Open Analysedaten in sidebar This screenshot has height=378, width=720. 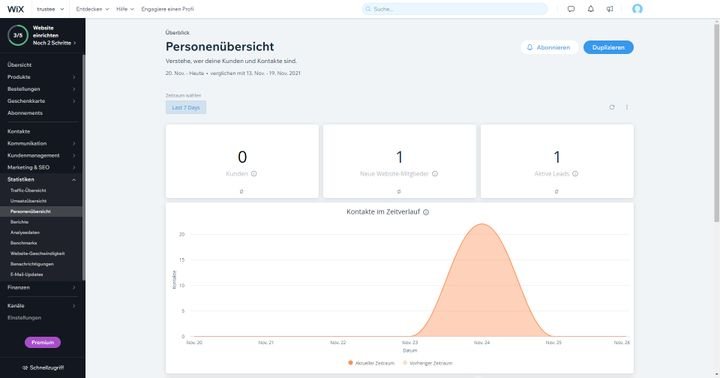[25, 232]
